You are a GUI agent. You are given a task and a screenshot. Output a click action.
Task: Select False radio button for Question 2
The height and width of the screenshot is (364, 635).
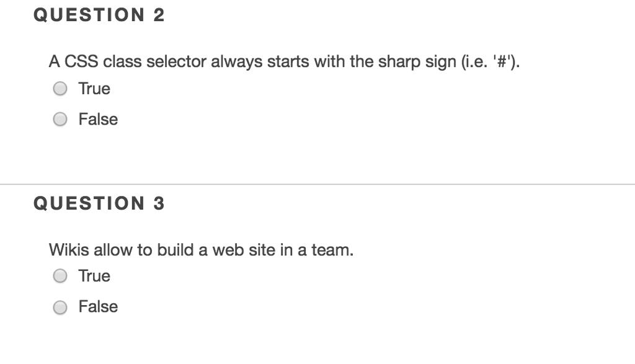(x=60, y=119)
